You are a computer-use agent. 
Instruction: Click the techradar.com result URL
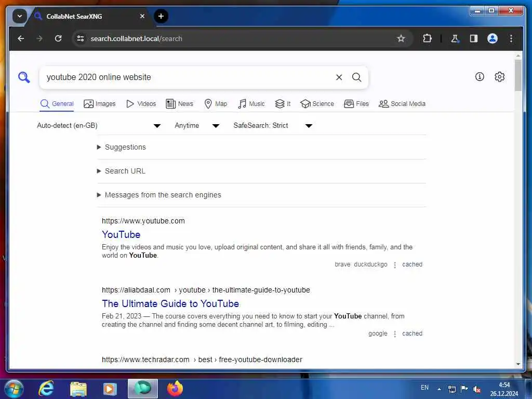coord(202,360)
